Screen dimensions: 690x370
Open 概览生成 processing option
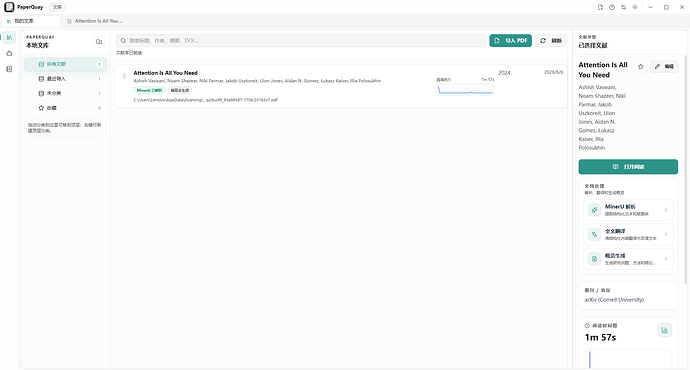pos(628,259)
